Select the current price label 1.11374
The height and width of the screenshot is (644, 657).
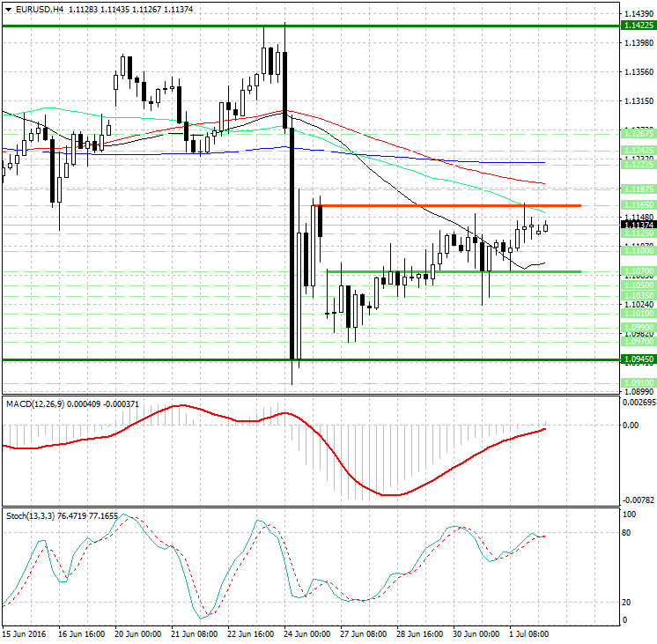tap(639, 226)
